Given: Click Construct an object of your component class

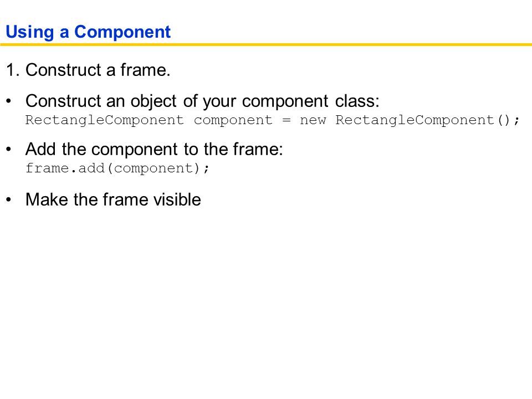Looking at the screenshot, I should point(203,101).
